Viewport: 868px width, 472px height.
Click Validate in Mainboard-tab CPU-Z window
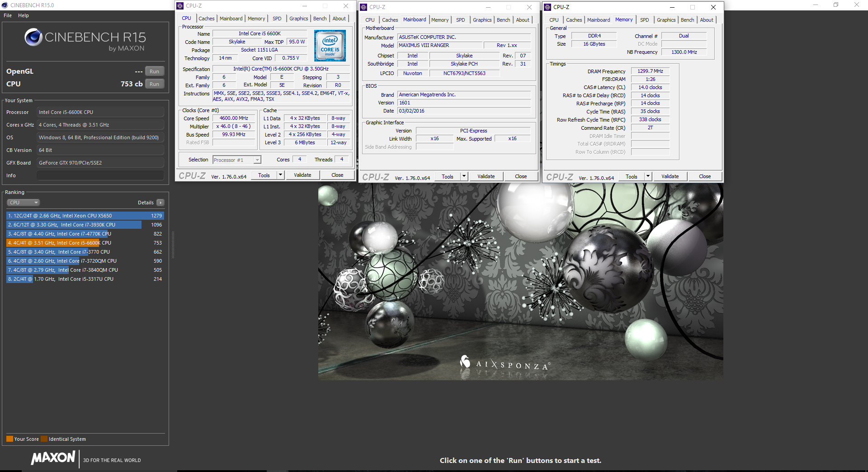tap(486, 176)
